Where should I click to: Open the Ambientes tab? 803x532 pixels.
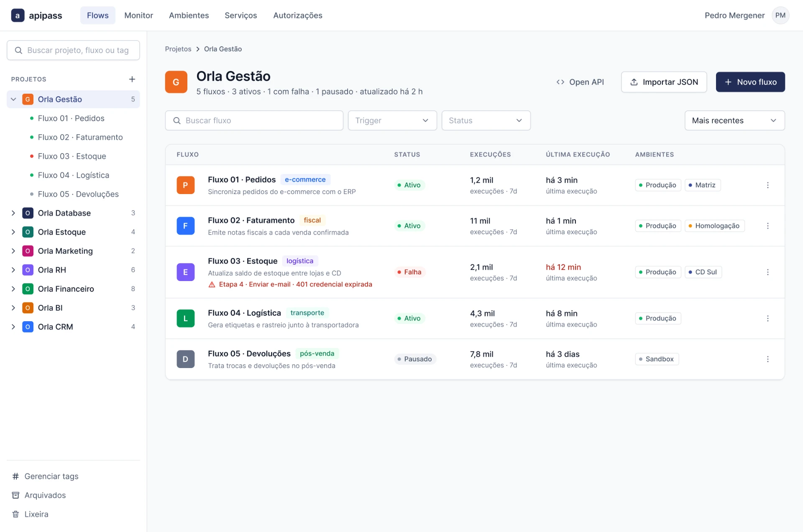coord(189,15)
